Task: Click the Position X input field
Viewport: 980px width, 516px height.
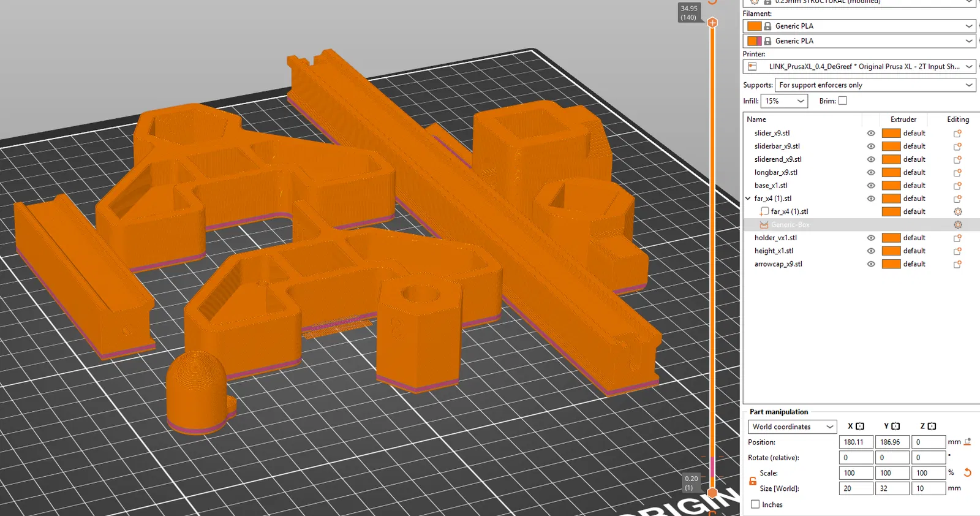Action: [856, 442]
